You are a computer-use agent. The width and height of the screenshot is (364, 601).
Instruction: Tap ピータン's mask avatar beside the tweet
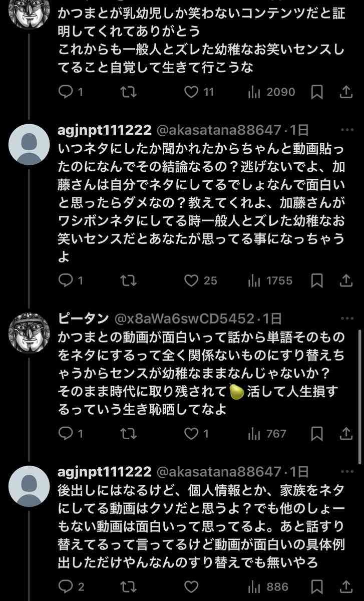[x=30, y=332]
